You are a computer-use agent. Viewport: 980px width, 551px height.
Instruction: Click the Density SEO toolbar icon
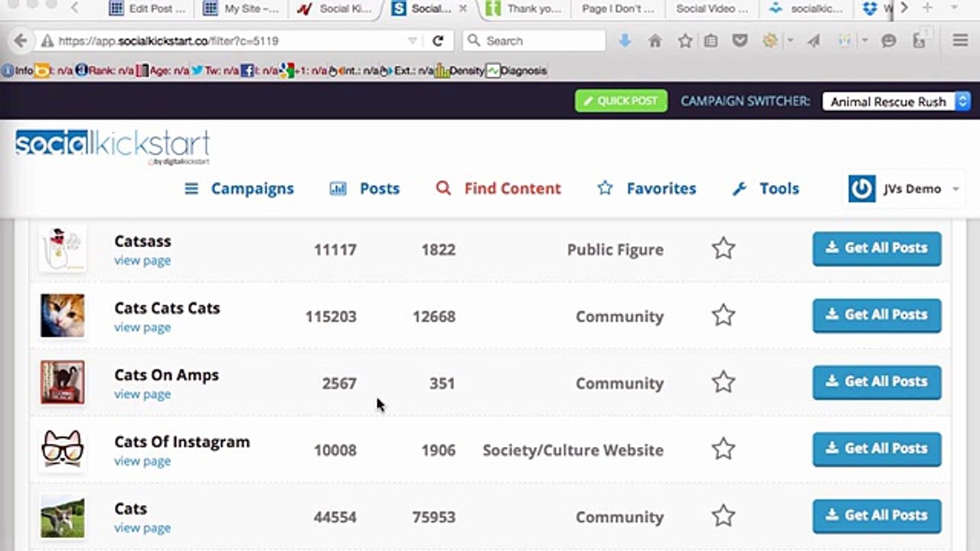(x=459, y=70)
